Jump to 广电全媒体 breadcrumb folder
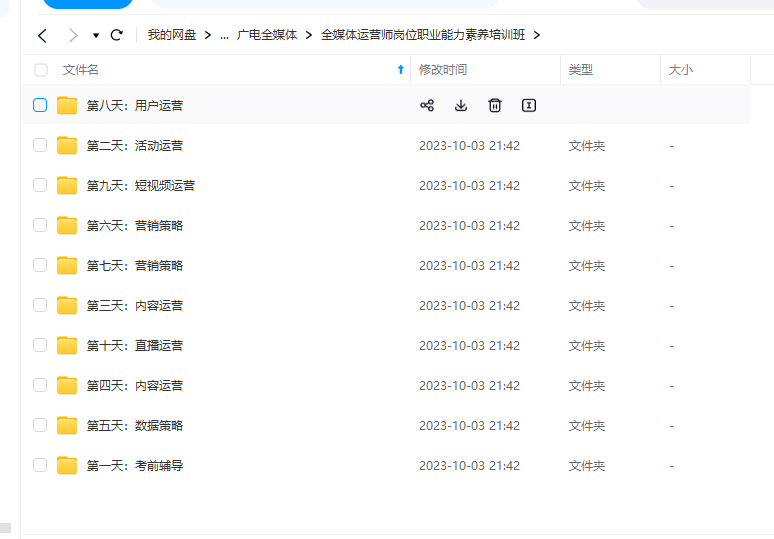 pos(267,35)
